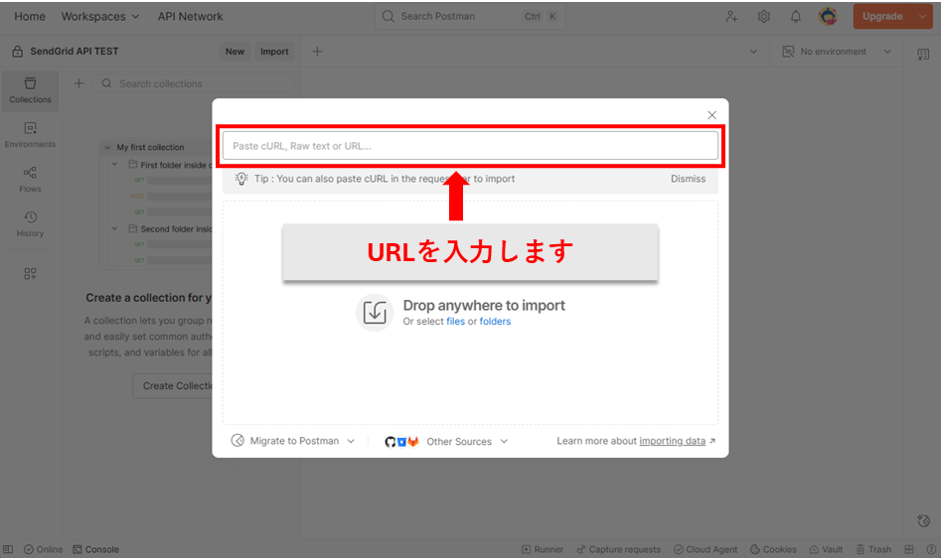Screen dimensions: 941x560
Task: Click the GitLab source icon
Action: pos(413,442)
